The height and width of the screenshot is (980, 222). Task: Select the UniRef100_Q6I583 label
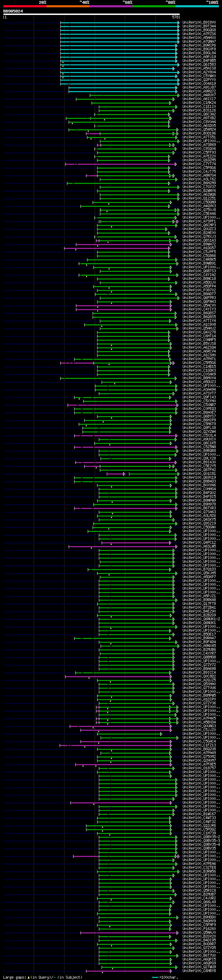[199, 64]
